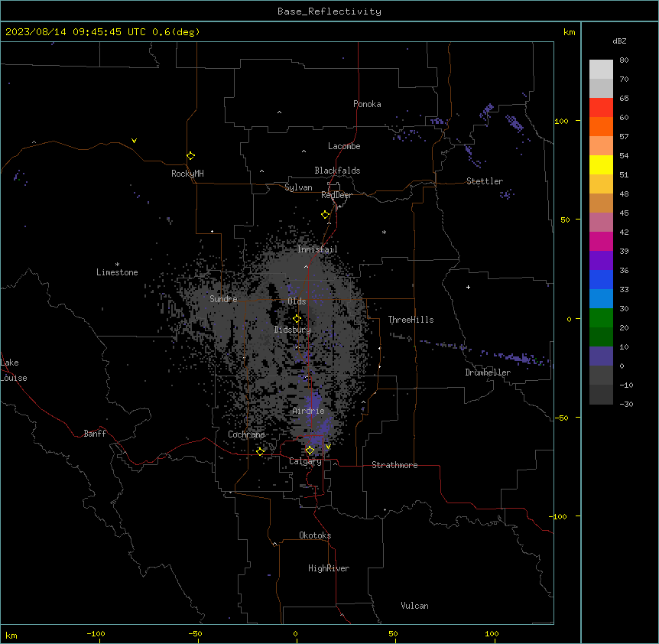Click the dBZ legend heading
This screenshot has width=659, height=644.
point(619,41)
